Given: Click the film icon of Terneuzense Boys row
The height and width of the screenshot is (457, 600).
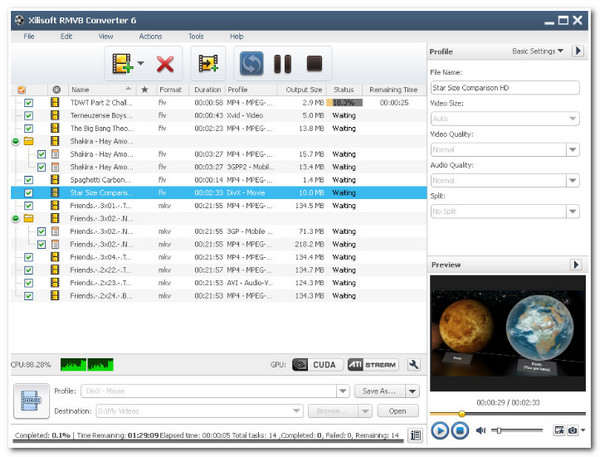Looking at the screenshot, I should coord(55,115).
